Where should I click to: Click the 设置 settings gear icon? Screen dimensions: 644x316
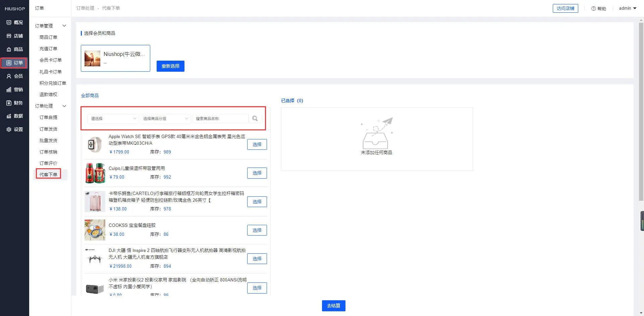point(9,129)
